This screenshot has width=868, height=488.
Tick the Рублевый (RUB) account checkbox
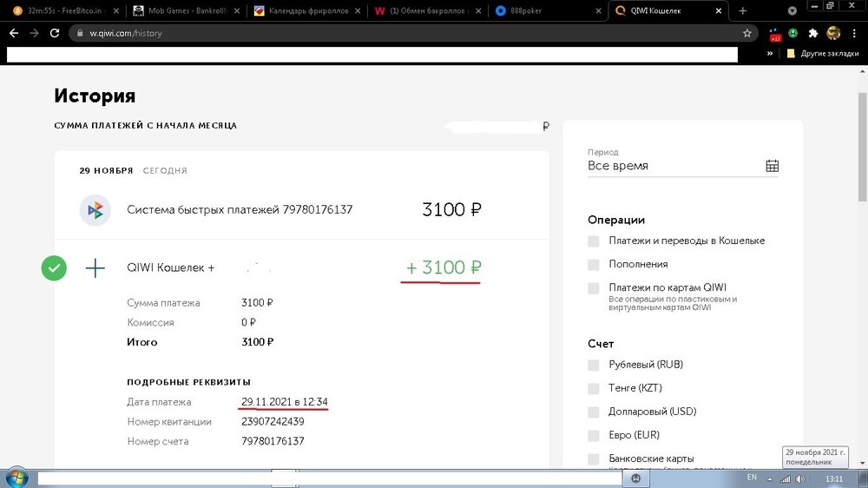[594, 365]
